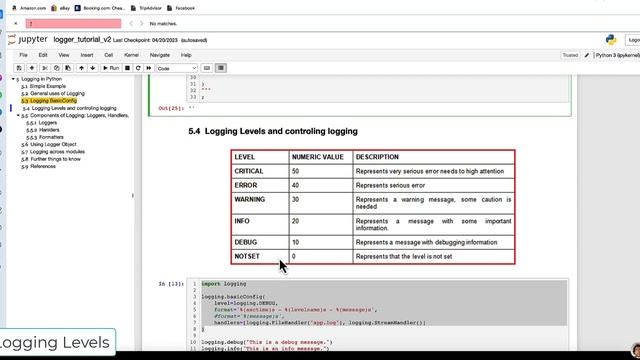Viewport: 640px width, 360px height.
Task: Close the find bar with the X
Action: point(16,24)
